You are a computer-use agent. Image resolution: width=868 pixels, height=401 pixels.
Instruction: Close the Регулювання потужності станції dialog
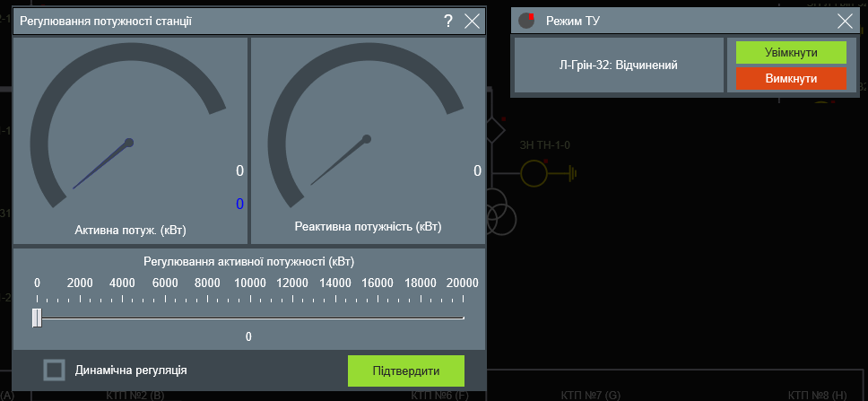(x=472, y=22)
